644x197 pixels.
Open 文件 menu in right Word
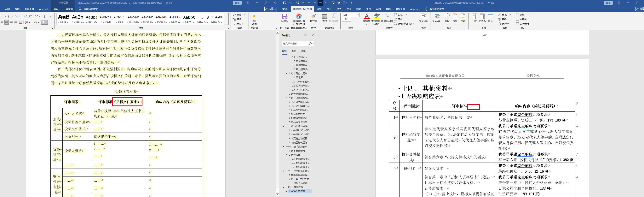point(285,9)
